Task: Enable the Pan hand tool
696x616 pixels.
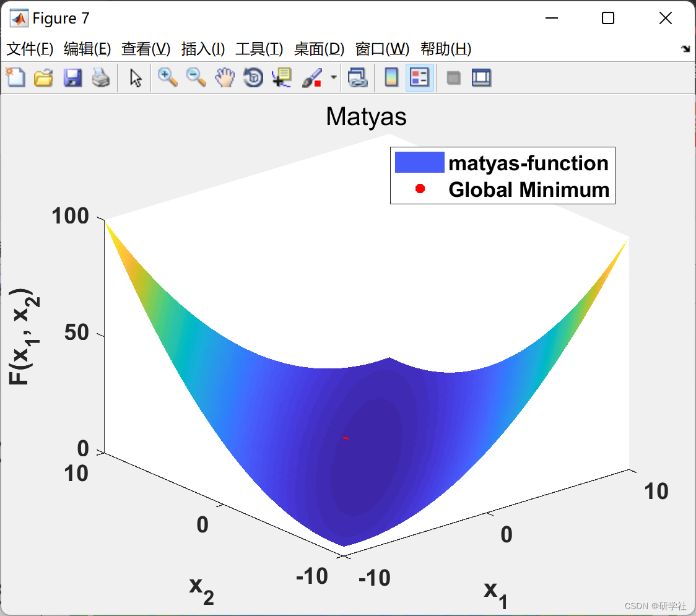Action: point(225,77)
